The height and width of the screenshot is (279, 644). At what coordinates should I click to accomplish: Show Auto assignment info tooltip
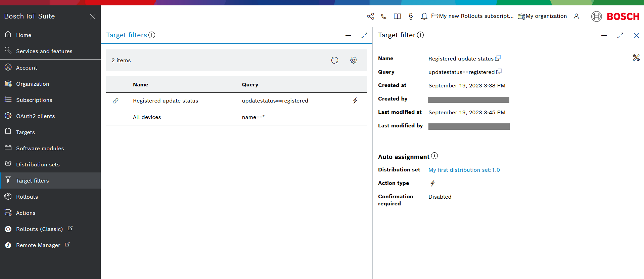click(x=434, y=156)
